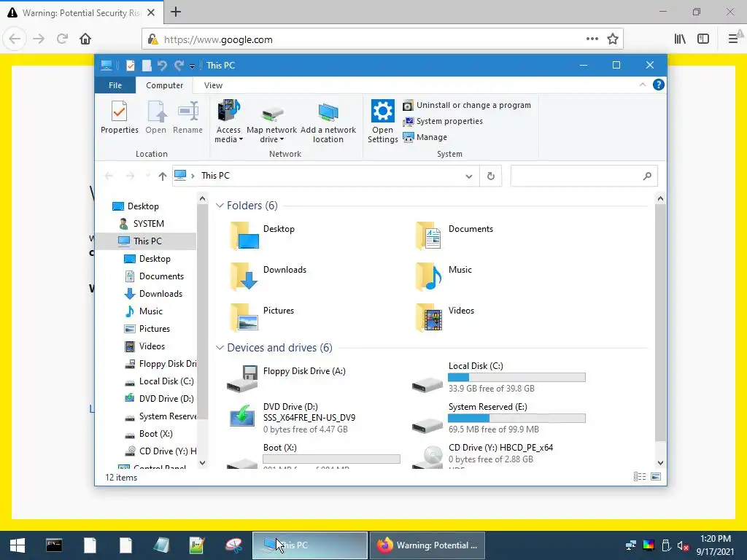Click System Reserved (E:) usage bar
The width and height of the screenshot is (747, 560).
point(517,419)
